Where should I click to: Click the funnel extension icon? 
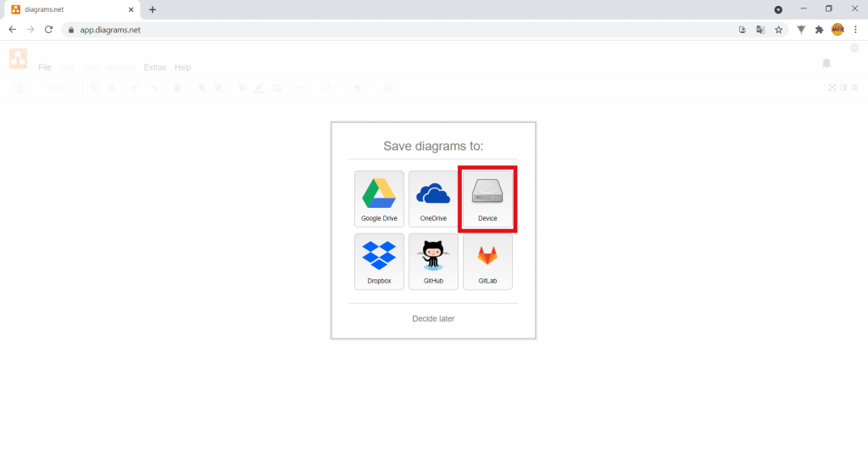(x=801, y=30)
